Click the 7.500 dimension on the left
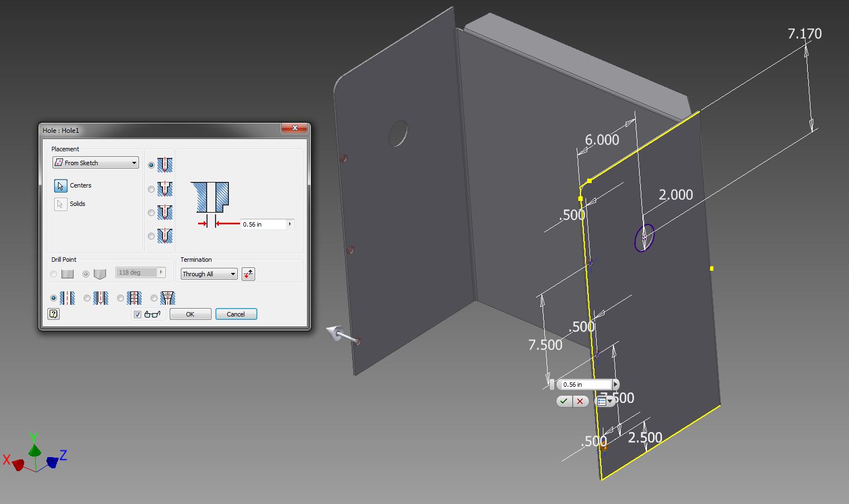 tap(545, 345)
